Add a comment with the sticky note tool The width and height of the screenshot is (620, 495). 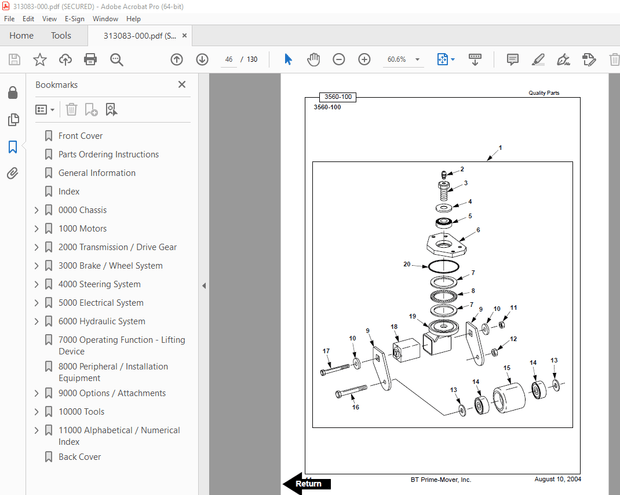click(512, 60)
